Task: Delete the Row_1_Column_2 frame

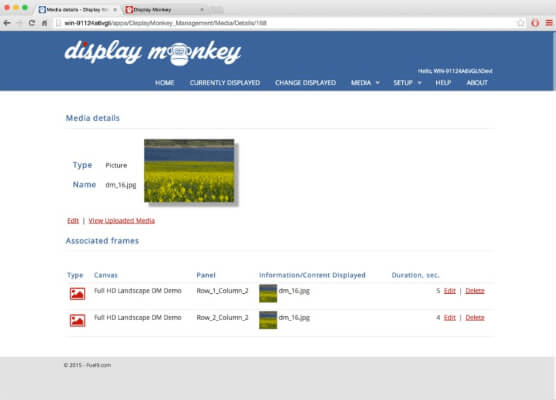Action: (x=475, y=291)
